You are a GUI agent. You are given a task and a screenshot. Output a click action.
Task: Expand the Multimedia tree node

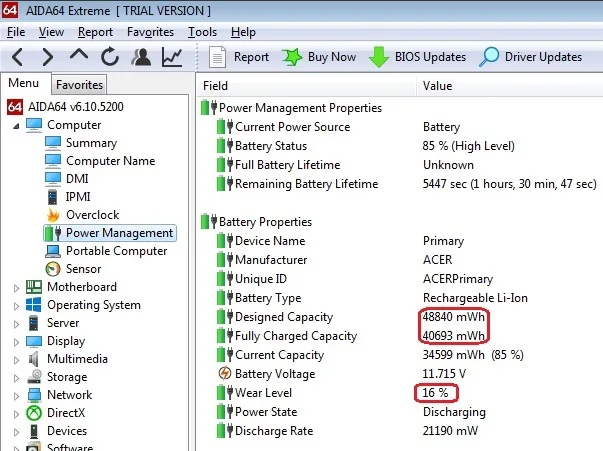click(16, 360)
